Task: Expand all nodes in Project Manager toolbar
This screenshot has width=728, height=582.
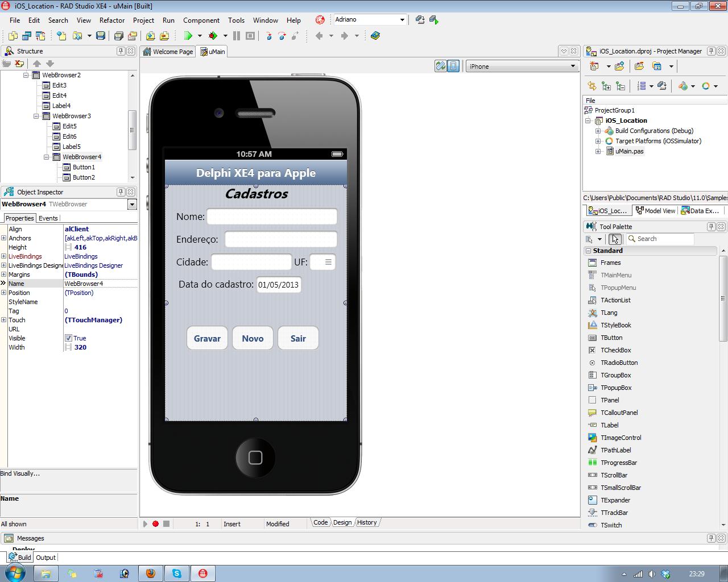Action: coord(606,86)
